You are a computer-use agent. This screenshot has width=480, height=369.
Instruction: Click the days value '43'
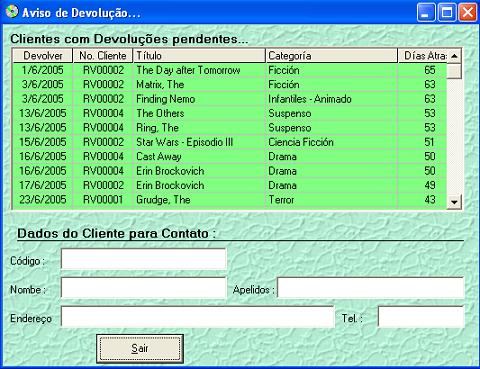[430, 200]
